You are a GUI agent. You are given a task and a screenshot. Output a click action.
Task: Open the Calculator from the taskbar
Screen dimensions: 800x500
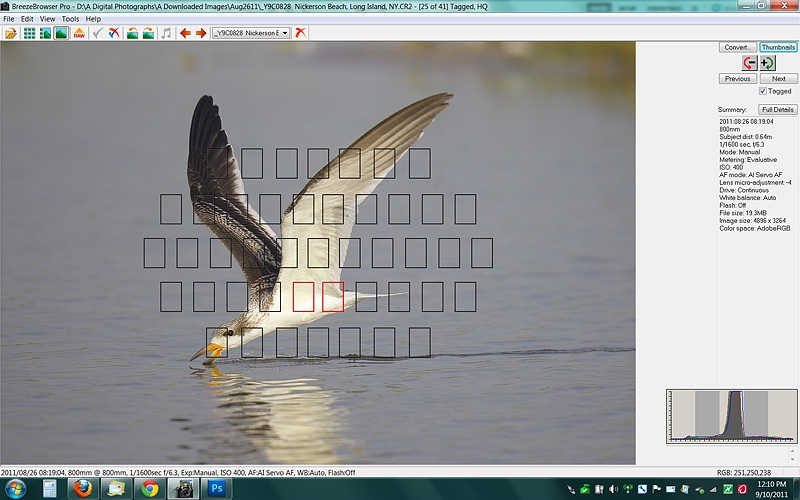coord(49,489)
